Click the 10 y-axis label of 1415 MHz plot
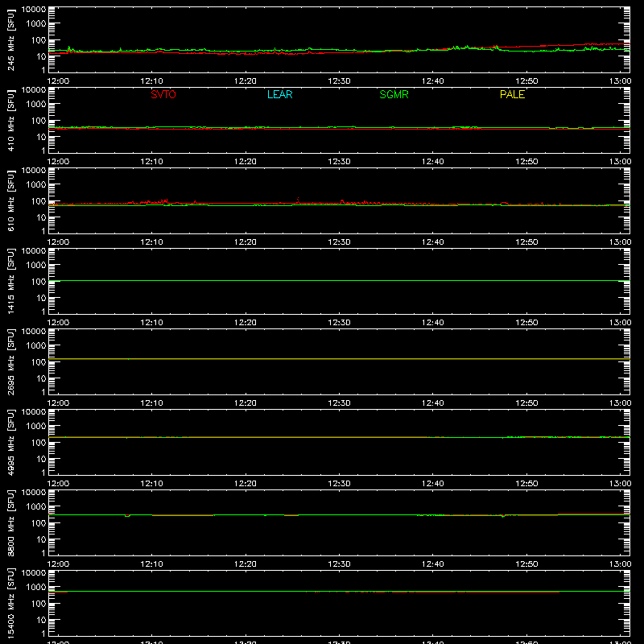The height and width of the screenshot is (644, 644). click(41, 298)
